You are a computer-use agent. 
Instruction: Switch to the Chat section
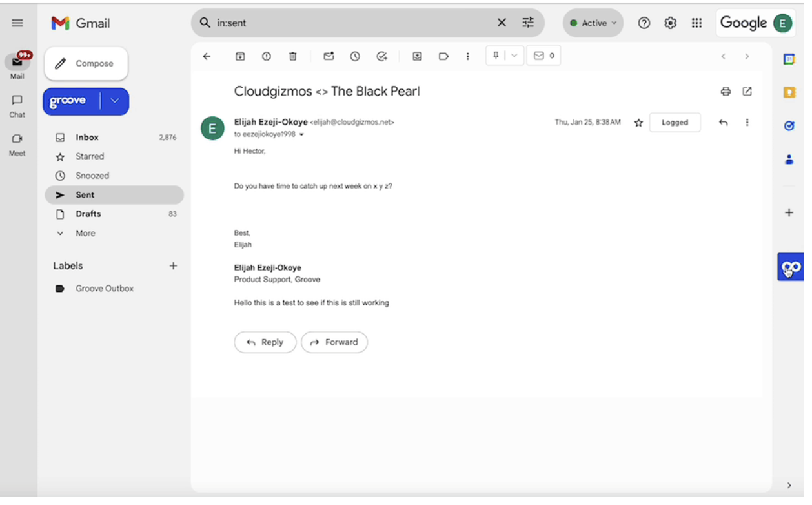[x=17, y=105]
